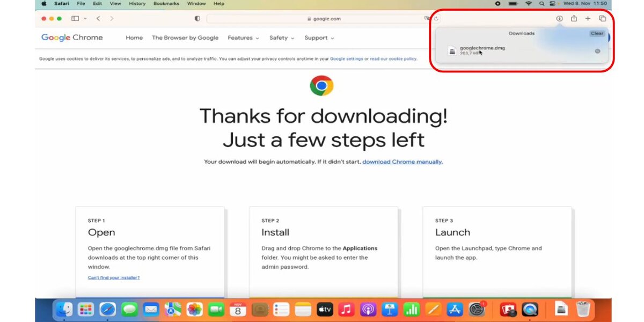Open the Safari menu in menu bar
Screen dimensions: 644x322
tap(61, 3)
